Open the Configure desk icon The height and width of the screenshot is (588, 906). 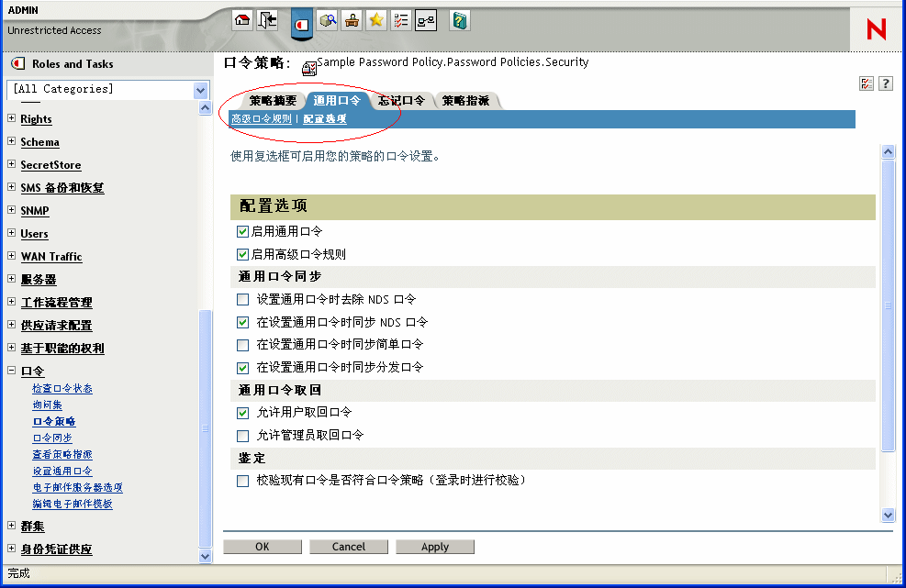[352, 21]
